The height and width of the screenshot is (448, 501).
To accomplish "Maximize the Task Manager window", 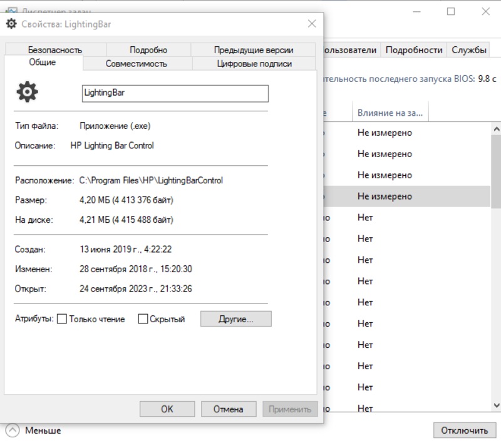I will tap(451, 11).
